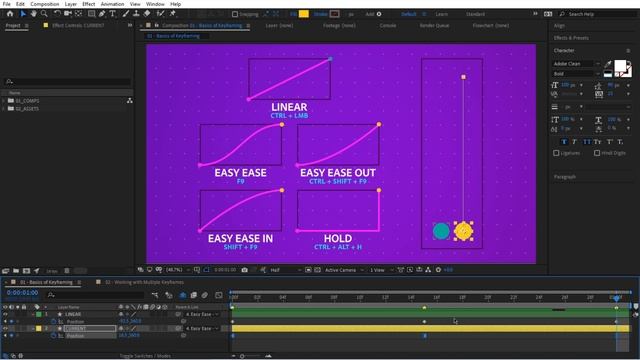Select the Pan Behind anchor point tool
Image resolution: width=640 pixels, height=360 pixels.
[x=78, y=14]
